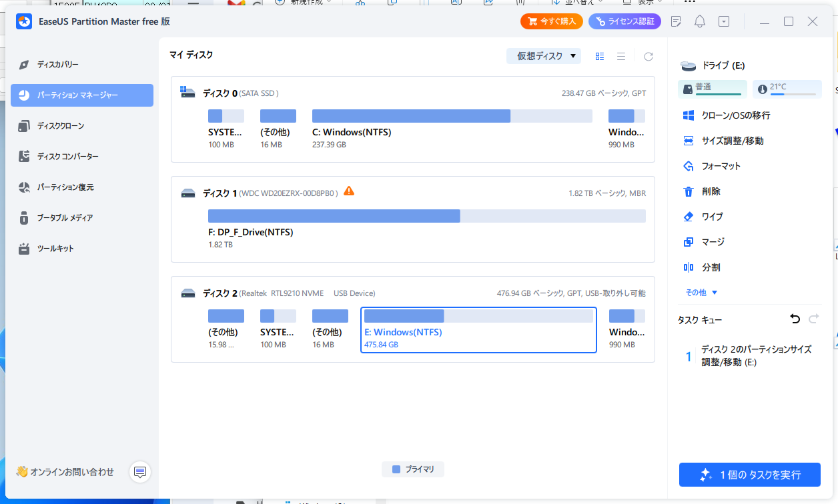Click the ディスク 0 header icon
838x504 pixels.
click(x=188, y=93)
